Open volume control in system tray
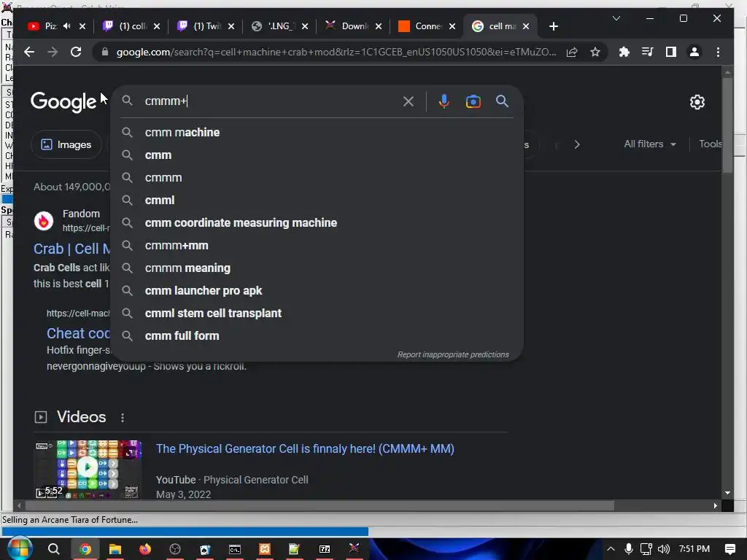This screenshot has width=747, height=560. 663,549
